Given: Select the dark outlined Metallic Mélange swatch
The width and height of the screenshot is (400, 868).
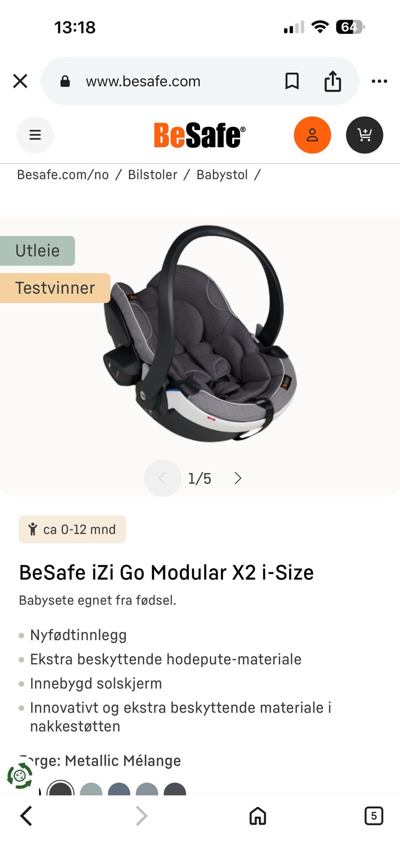Looking at the screenshot, I should [60, 788].
